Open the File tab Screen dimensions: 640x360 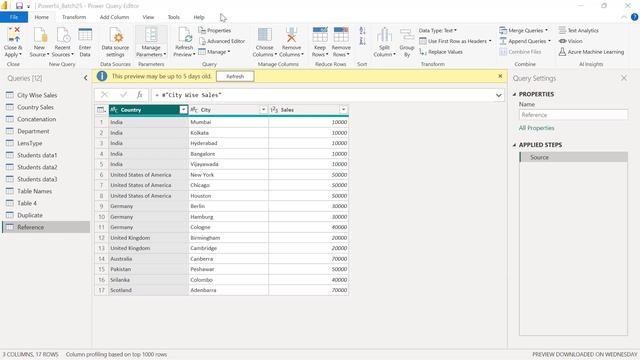[x=14, y=17]
